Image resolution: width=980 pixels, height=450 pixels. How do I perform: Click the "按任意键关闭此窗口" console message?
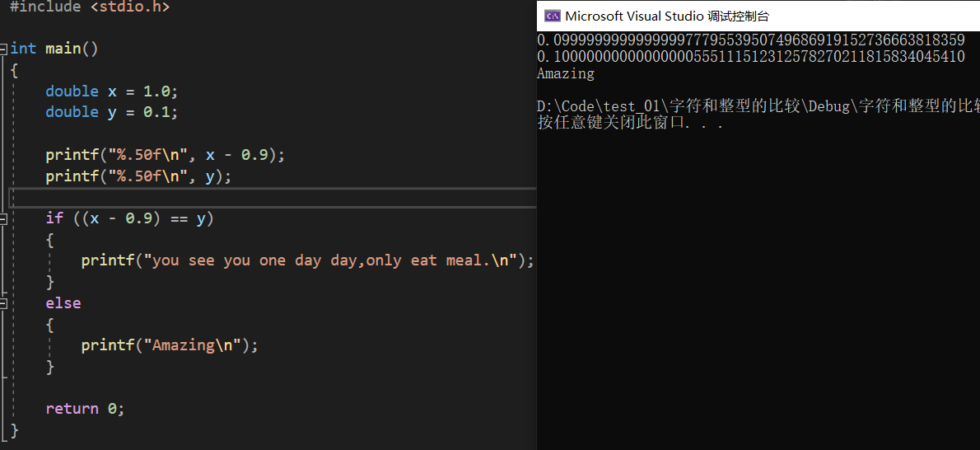point(631,124)
